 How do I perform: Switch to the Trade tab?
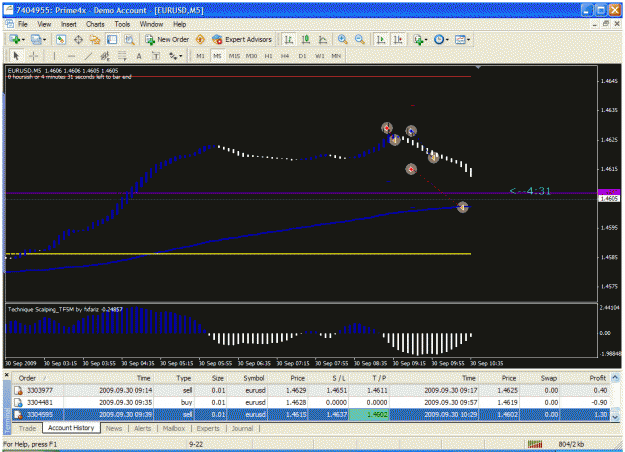point(27,428)
